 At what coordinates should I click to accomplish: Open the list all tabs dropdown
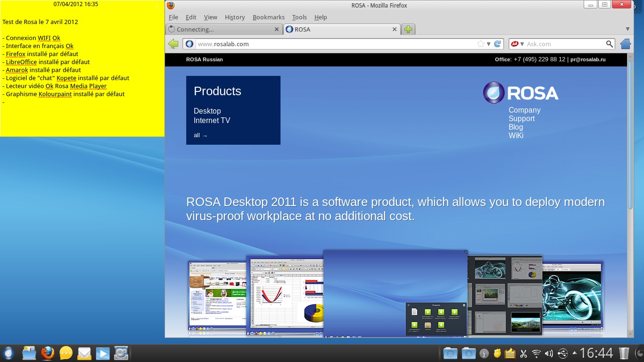627,29
